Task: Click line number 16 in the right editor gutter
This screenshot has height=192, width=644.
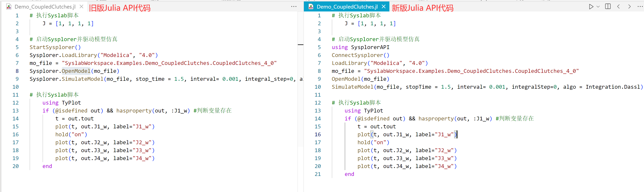Action: pyautogui.click(x=317, y=134)
